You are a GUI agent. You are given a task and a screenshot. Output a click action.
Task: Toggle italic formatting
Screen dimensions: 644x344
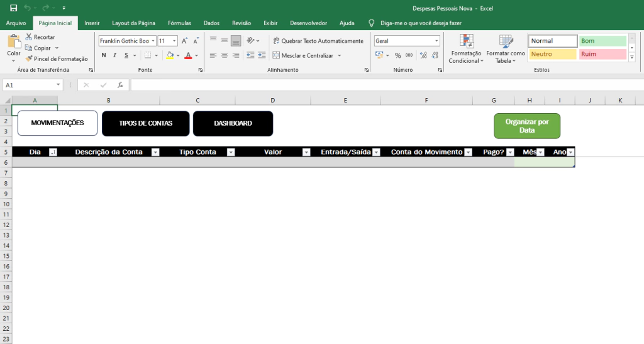pos(116,55)
